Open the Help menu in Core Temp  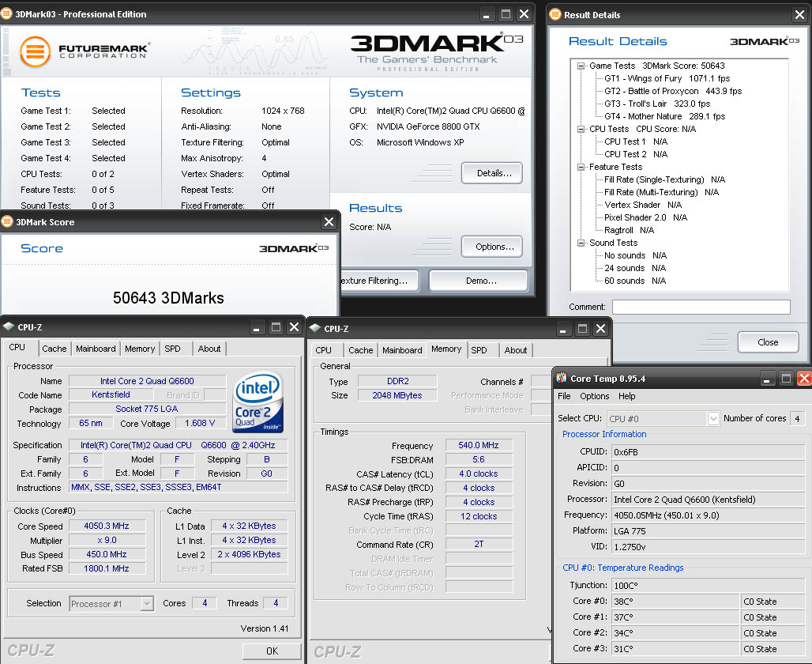click(626, 396)
